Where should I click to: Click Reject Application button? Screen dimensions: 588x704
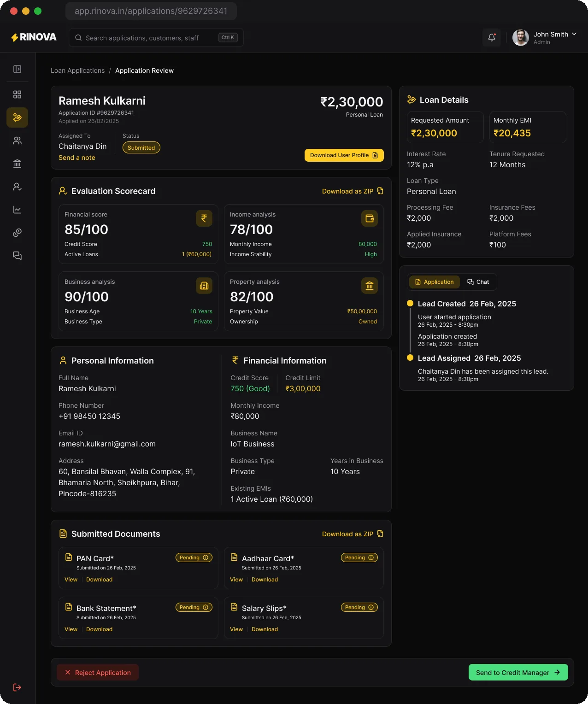pyautogui.click(x=98, y=673)
